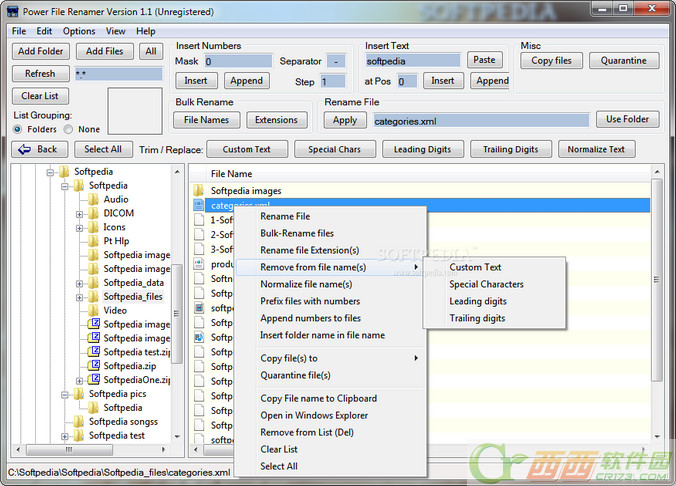Expand the Softpedia_data tree node
The width and height of the screenshot is (676, 486).
[80, 283]
